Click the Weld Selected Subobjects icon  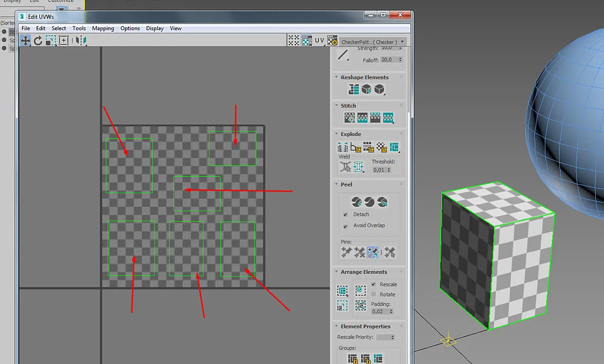pos(358,167)
